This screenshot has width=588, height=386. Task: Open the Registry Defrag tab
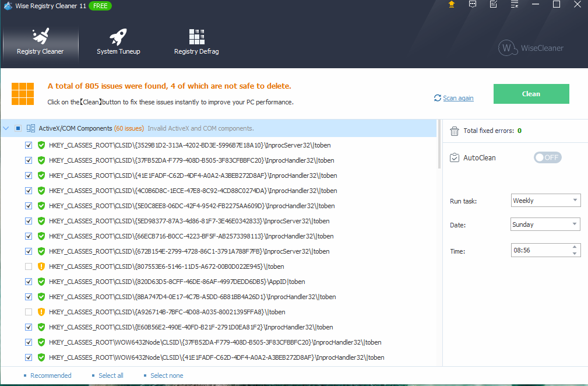pos(196,42)
